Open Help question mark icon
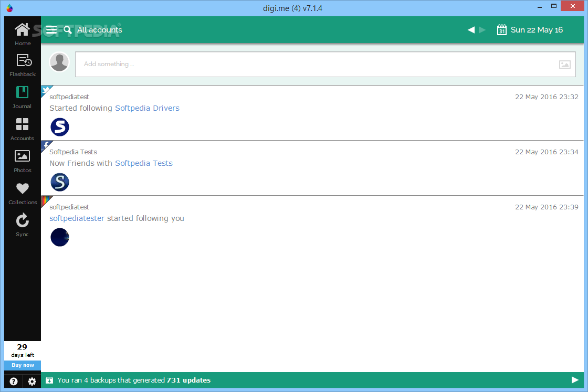Screen dimensions: 588x392 [x=14, y=382]
